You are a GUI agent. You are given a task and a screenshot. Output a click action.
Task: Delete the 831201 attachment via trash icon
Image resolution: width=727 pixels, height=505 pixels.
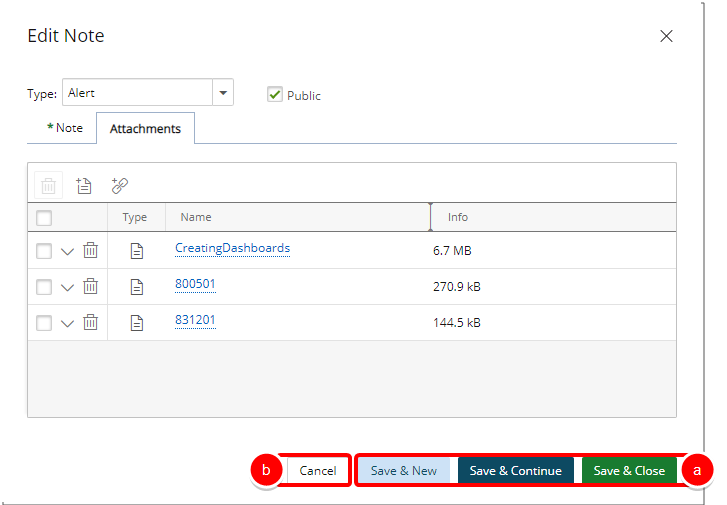tap(90, 322)
